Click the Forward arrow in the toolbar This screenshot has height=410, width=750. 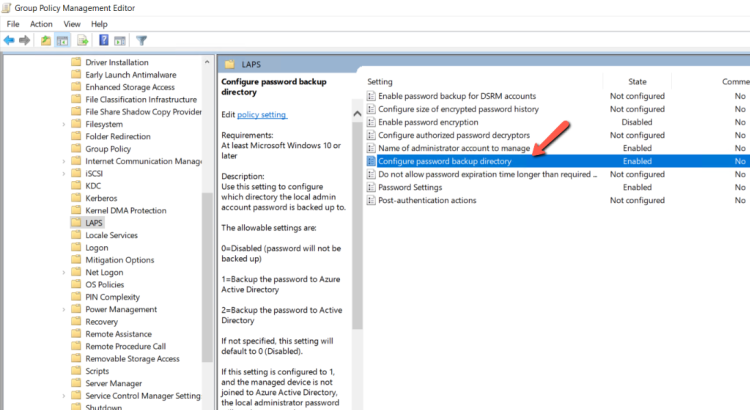click(24, 41)
